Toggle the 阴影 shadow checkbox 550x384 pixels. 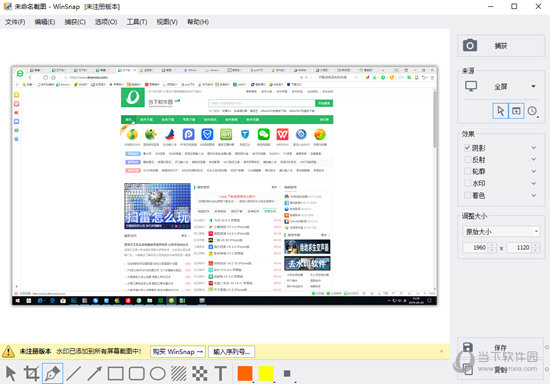[x=467, y=148]
